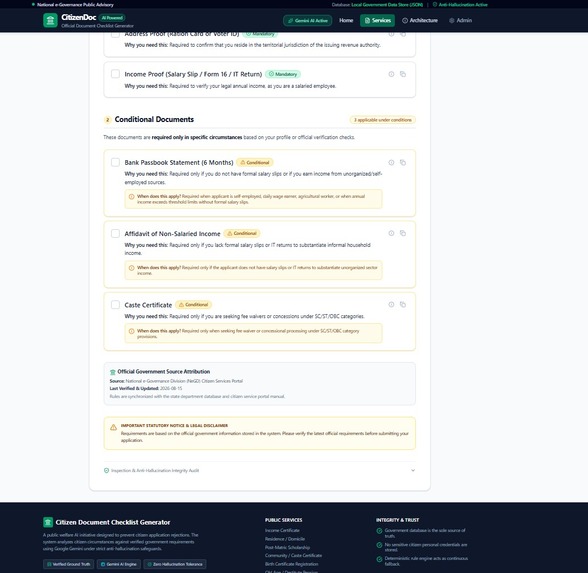
Task: Click check icon beside Government database is sole source
Action: pyautogui.click(x=379, y=531)
